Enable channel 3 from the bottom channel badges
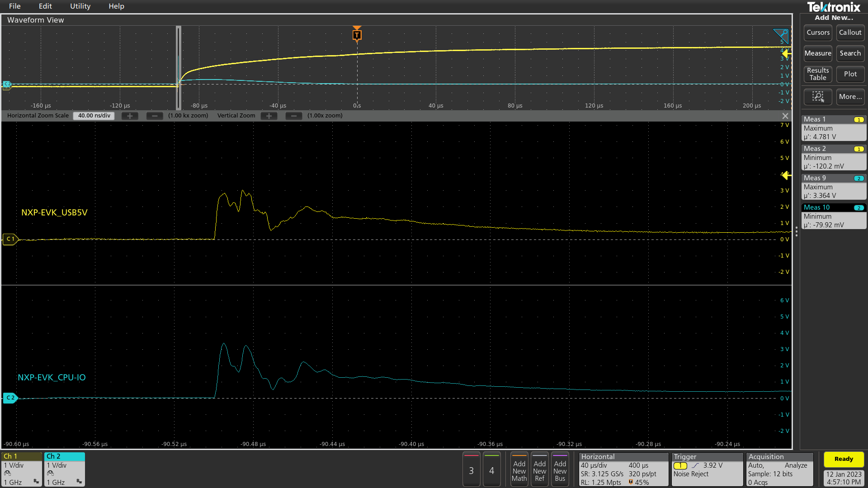The width and height of the screenshot is (868, 488). click(x=471, y=469)
